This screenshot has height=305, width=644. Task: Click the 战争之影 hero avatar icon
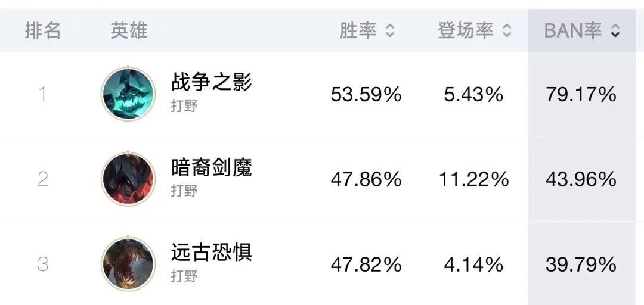point(128,94)
